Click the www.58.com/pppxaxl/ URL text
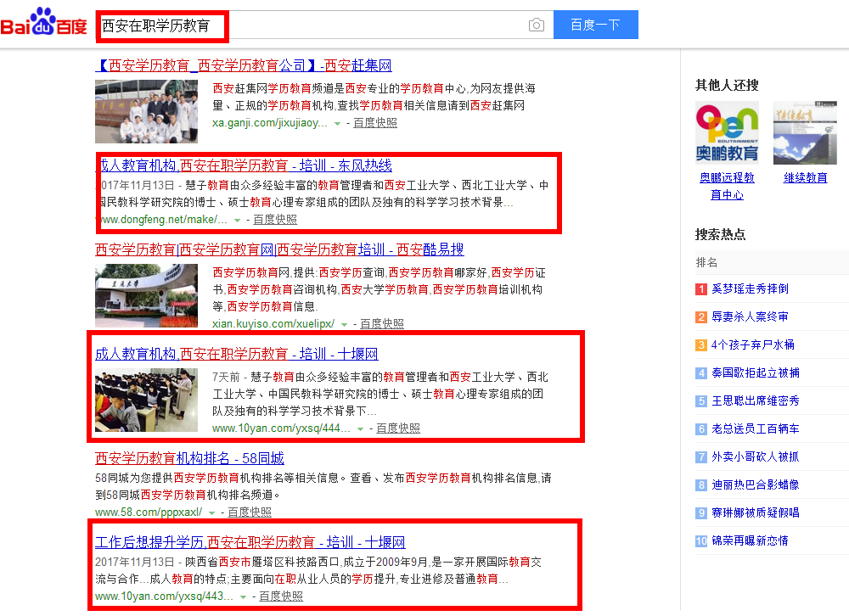 coord(149,512)
